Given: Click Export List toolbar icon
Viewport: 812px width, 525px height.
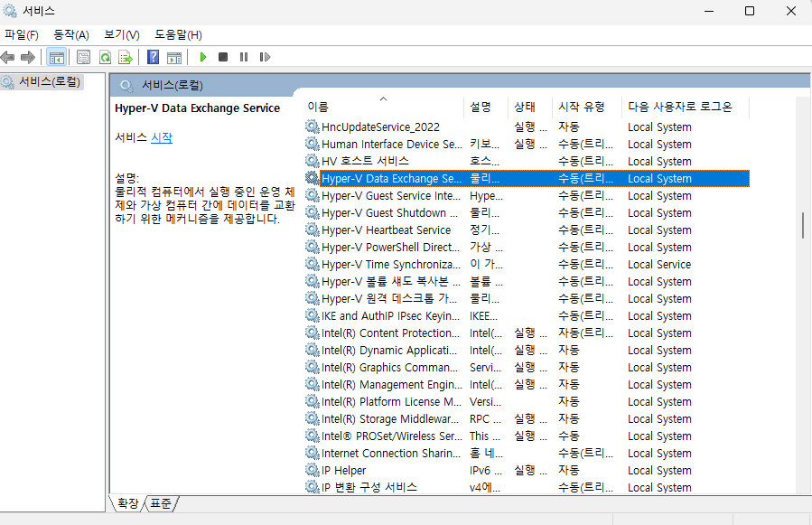Looking at the screenshot, I should click(126, 57).
